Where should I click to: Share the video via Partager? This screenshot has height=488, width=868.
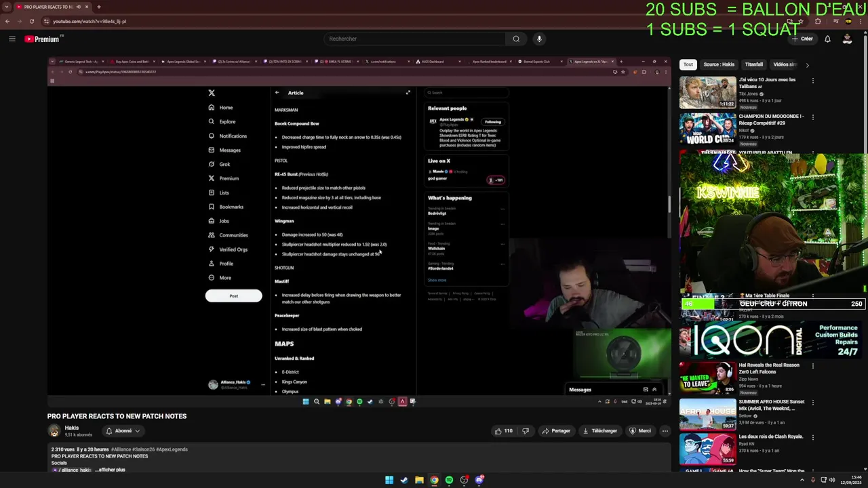555,431
